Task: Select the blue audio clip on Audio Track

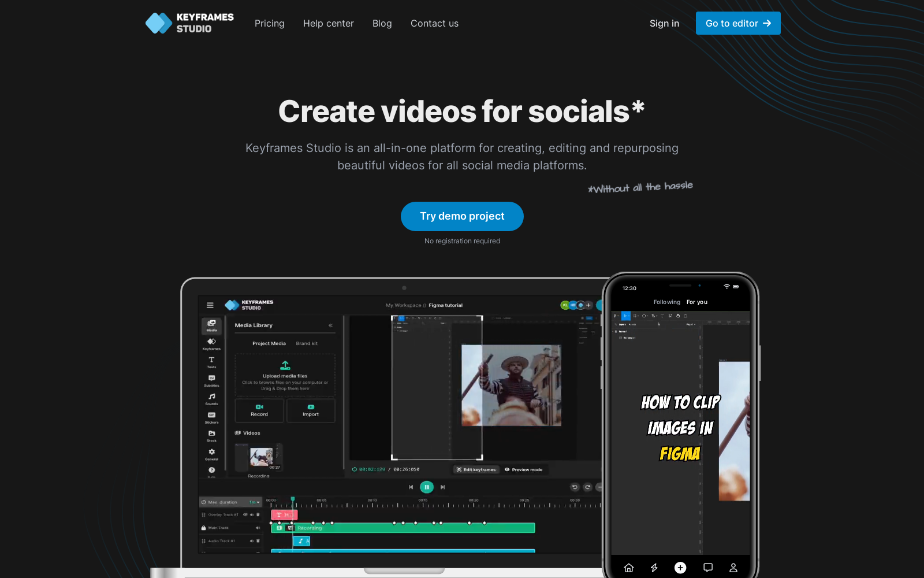Action: [x=301, y=541]
